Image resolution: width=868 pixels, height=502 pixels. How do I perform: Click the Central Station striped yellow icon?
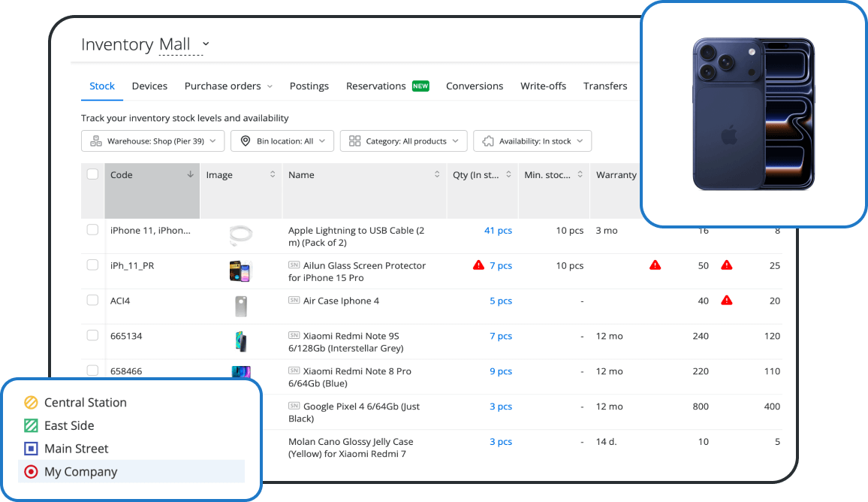tap(30, 402)
